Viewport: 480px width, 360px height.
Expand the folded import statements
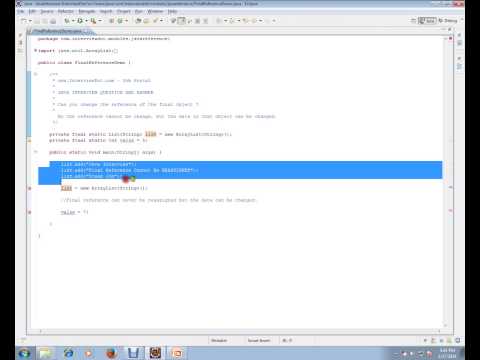click(x=35, y=51)
